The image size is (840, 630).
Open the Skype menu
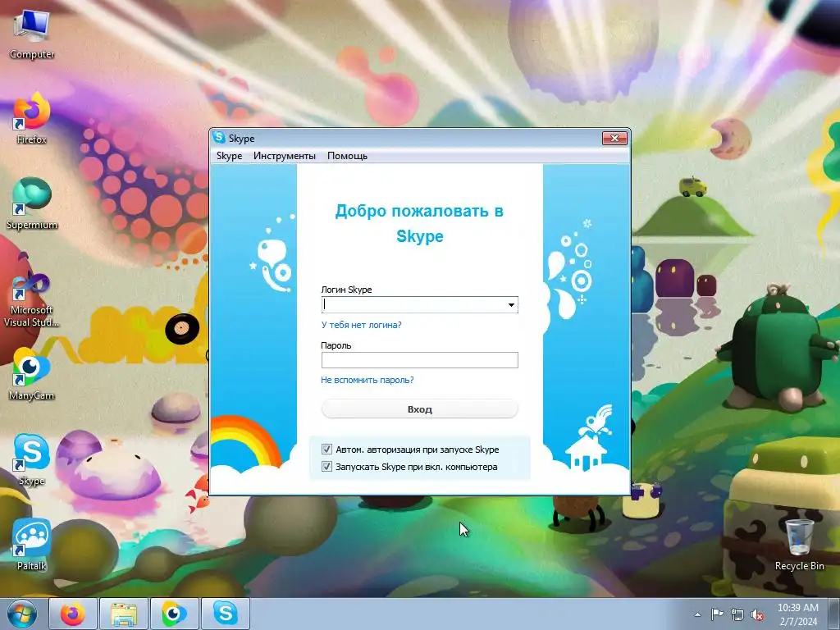pyautogui.click(x=230, y=156)
